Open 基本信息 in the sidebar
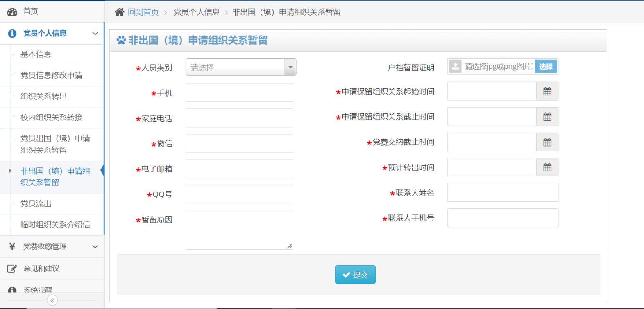Image resolution: width=644 pixels, height=309 pixels. coord(36,54)
